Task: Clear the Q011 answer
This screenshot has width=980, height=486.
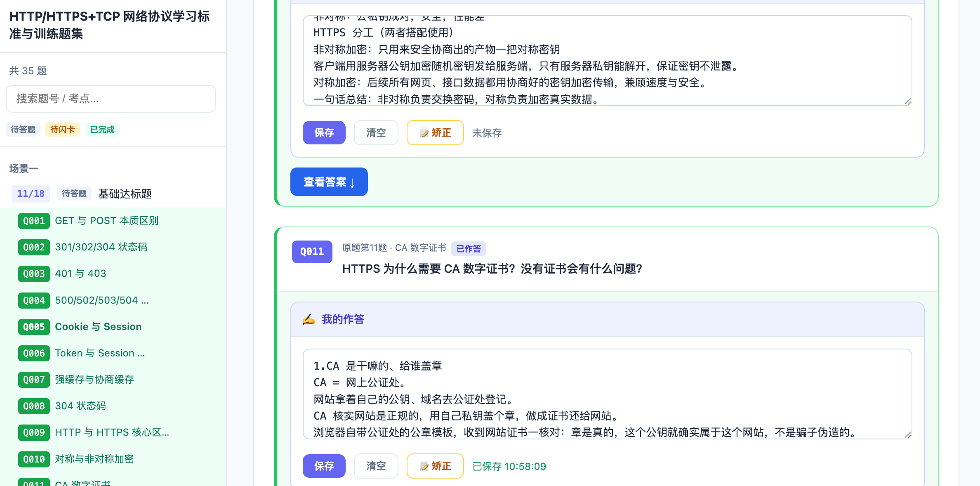Action: [x=376, y=466]
